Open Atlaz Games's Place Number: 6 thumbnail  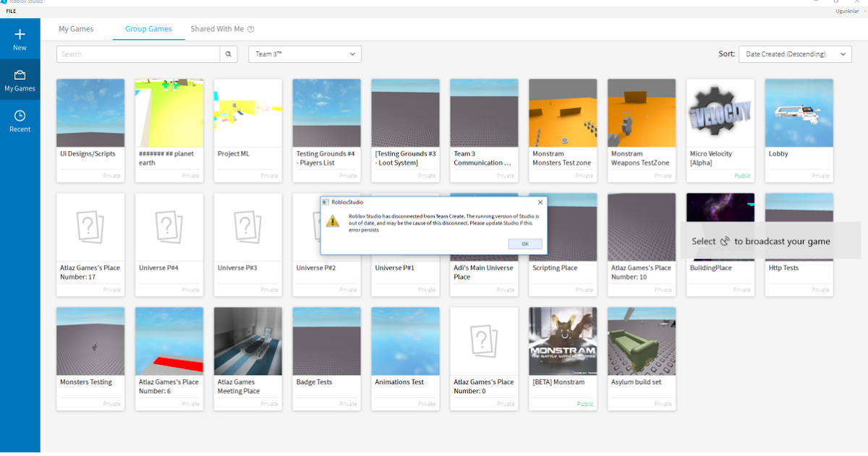(169, 342)
